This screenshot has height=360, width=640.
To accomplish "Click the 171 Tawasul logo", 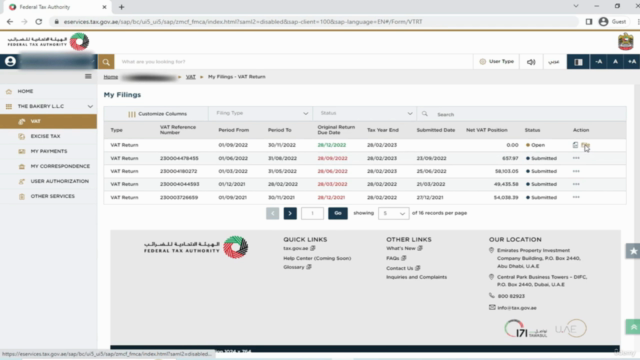I will tap(526, 329).
